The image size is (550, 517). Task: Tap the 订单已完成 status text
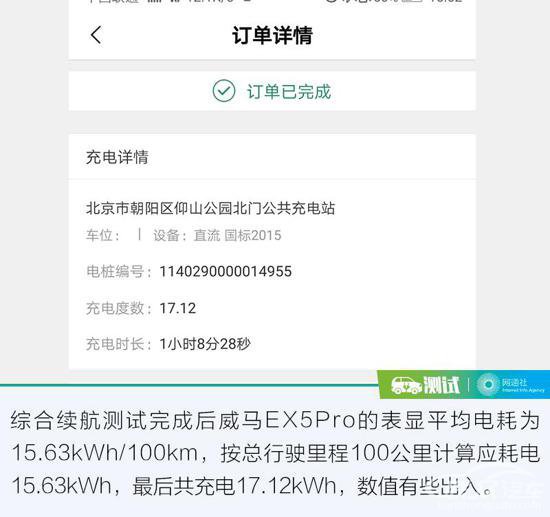289,92
